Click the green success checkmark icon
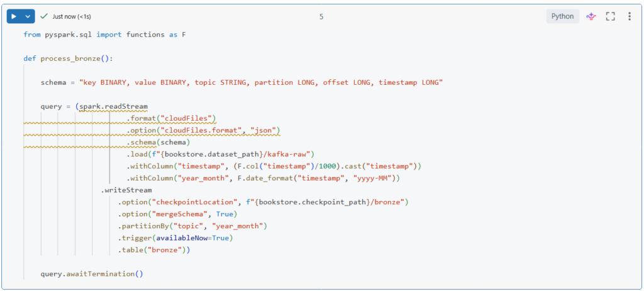 click(x=44, y=16)
